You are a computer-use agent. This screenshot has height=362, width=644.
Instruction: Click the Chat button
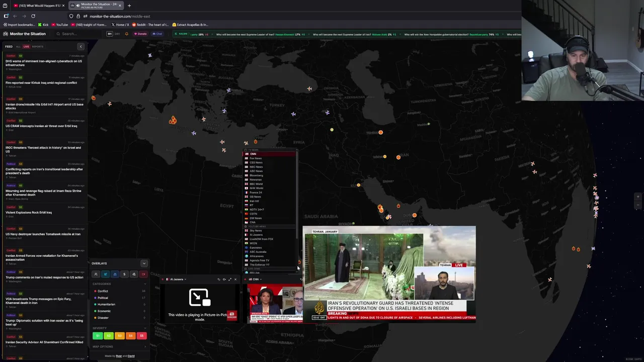[157, 34]
